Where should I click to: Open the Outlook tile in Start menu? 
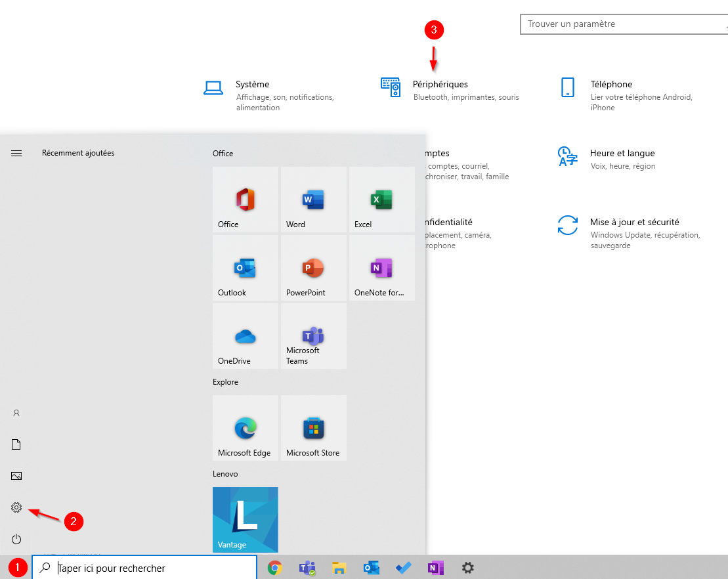[x=245, y=268]
